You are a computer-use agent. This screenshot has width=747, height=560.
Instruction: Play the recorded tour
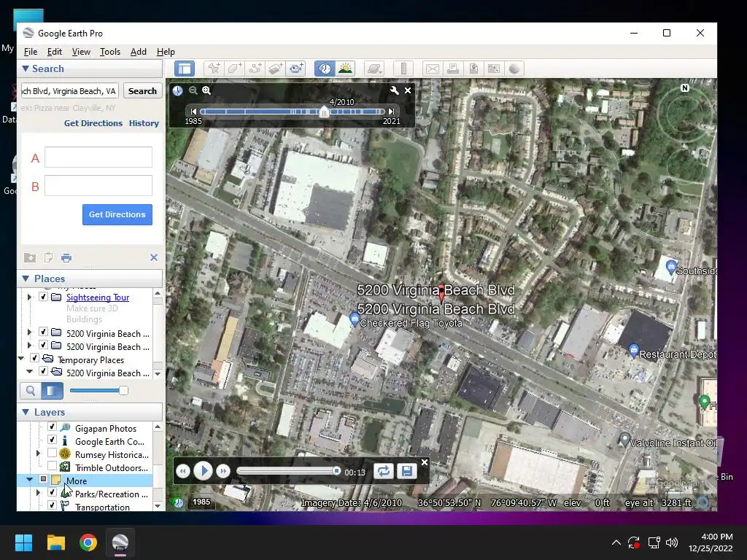click(x=204, y=472)
